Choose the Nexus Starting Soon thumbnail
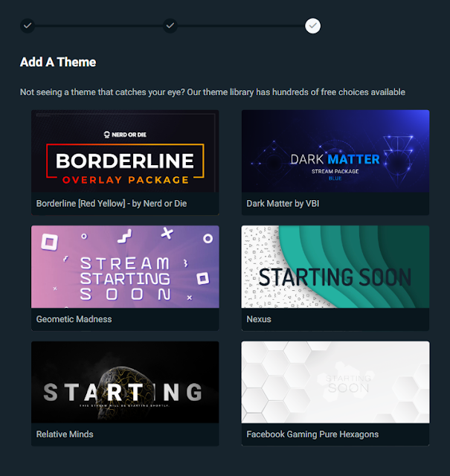Viewport: 450px width, 476px height. (335, 266)
